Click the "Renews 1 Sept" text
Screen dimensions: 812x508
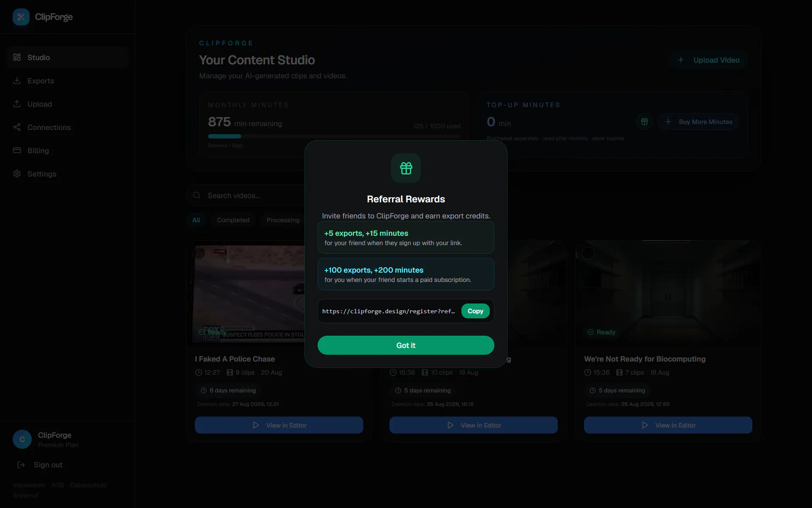tap(225, 146)
